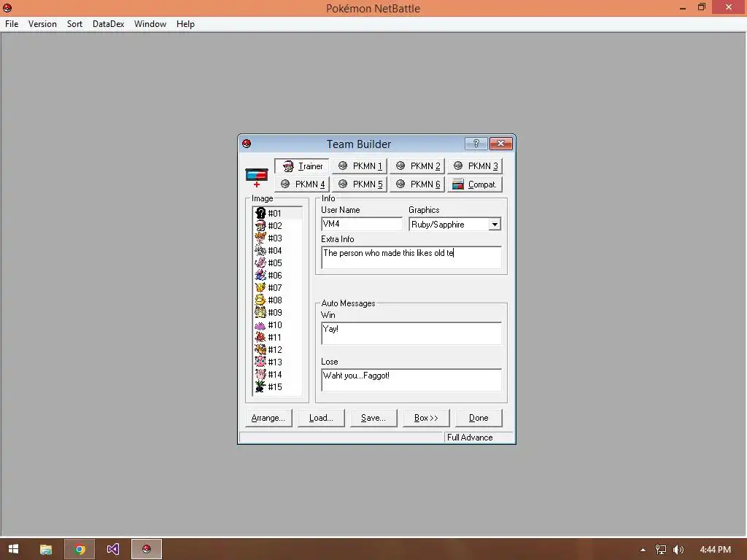Click the volume speaker tray icon
Screen dimensions: 747x560
pos(678,550)
